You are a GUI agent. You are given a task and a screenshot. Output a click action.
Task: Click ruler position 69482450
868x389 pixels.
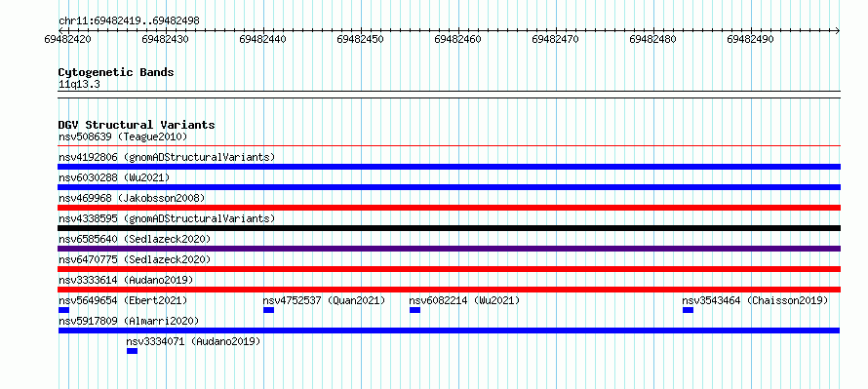361,39
